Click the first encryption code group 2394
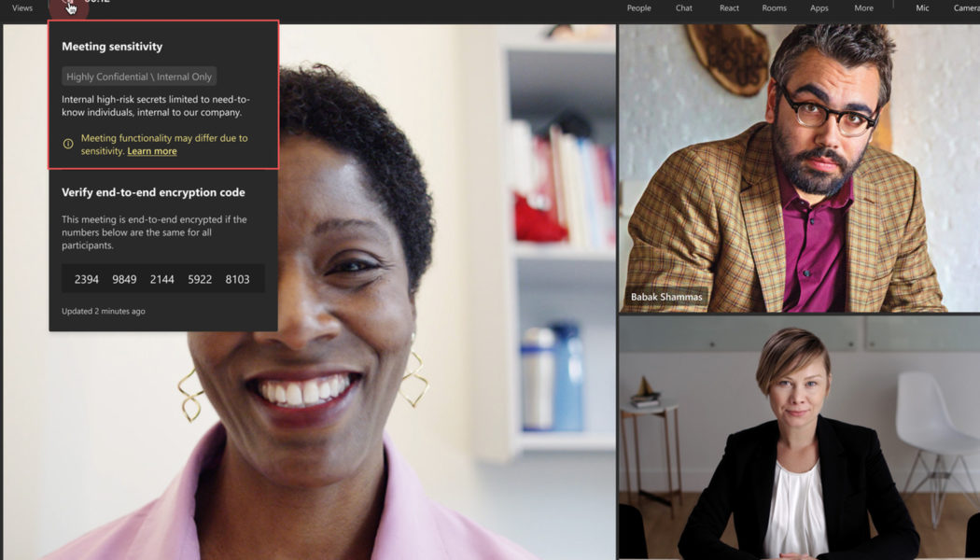Viewport: 980px width, 560px height. (x=87, y=279)
